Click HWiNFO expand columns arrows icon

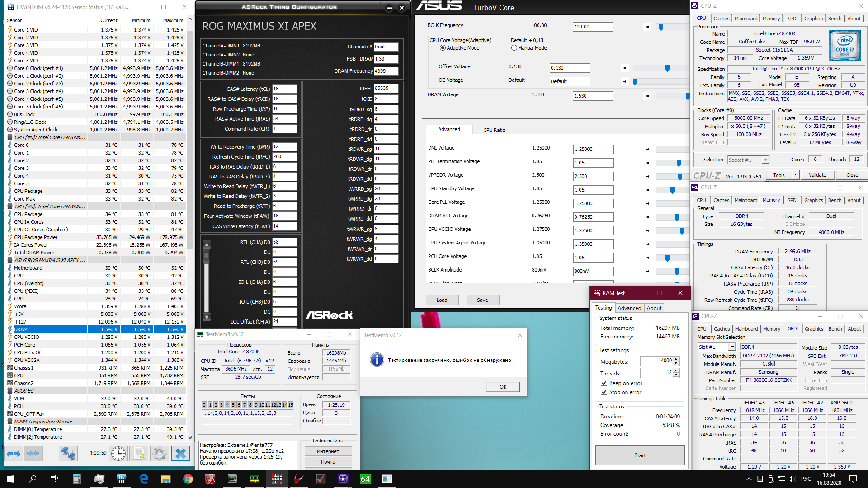(14, 453)
